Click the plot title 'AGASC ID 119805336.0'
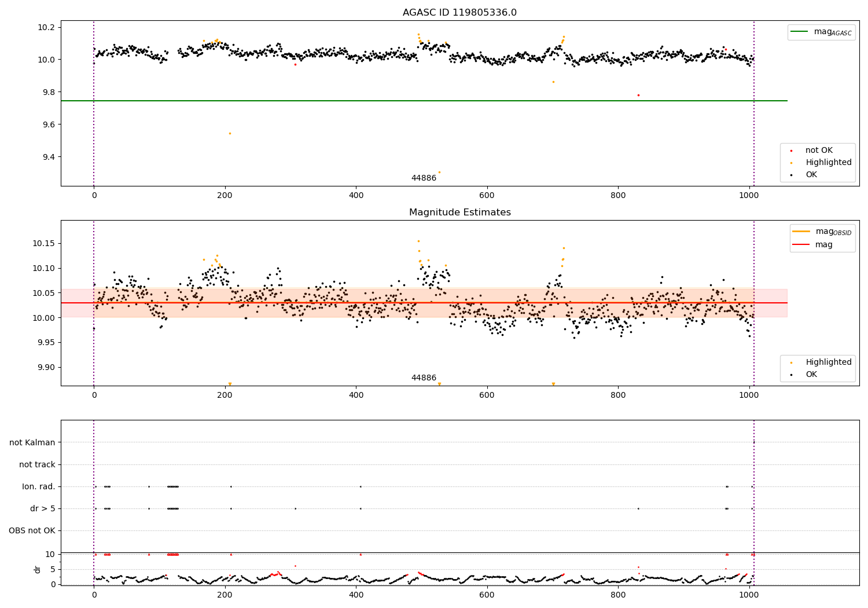Screen dimensions: 868x608 [x=459, y=13]
